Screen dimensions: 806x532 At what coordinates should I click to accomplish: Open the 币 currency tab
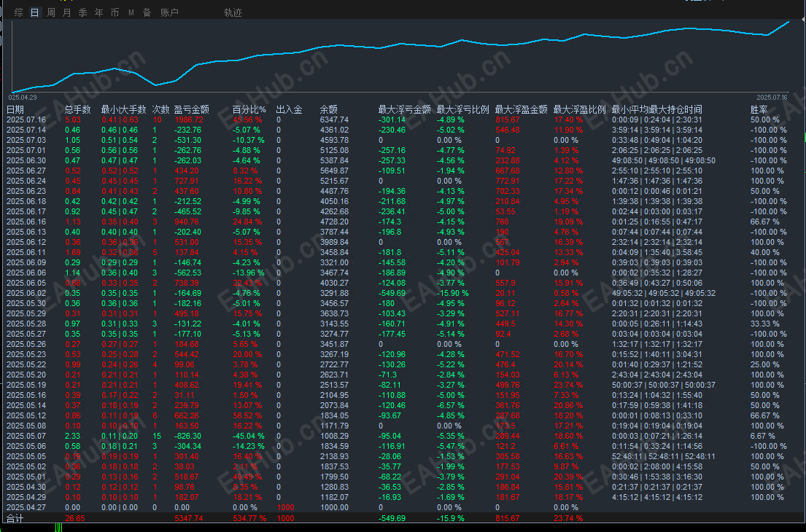[x=115, y=12]
